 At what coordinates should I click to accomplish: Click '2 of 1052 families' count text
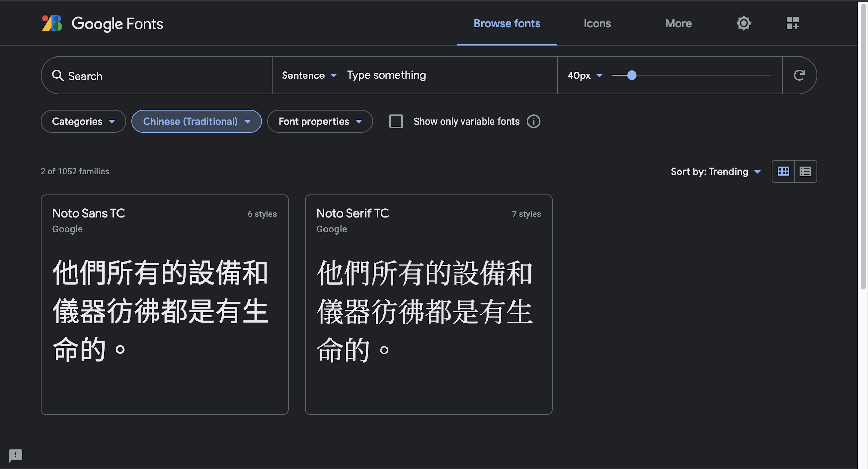tap(75, 171)
